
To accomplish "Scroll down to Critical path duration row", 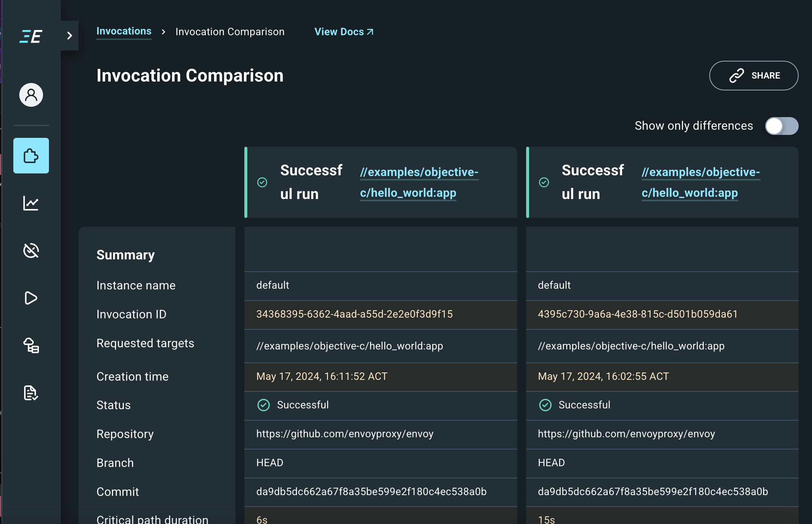I will pyautogui.click(x=152, y=519).
